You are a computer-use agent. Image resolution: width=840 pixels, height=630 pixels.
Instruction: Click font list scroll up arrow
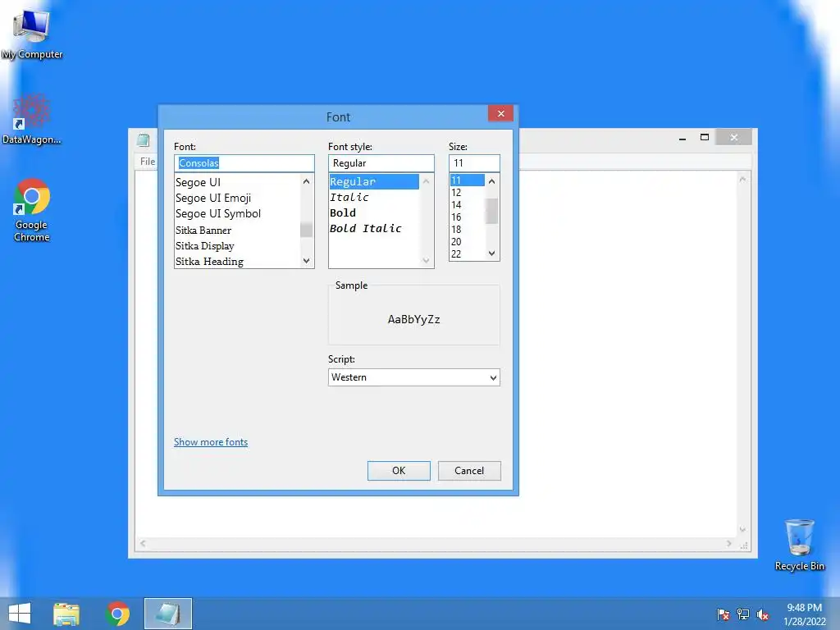pyautogui.click(x=307, y=181)
